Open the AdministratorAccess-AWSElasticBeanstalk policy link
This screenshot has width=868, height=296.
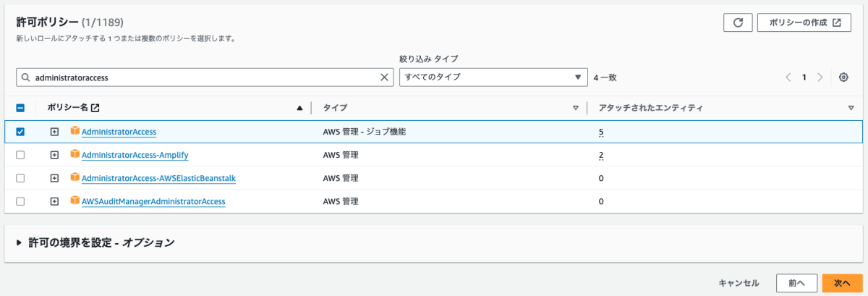(x=159, y=178)
